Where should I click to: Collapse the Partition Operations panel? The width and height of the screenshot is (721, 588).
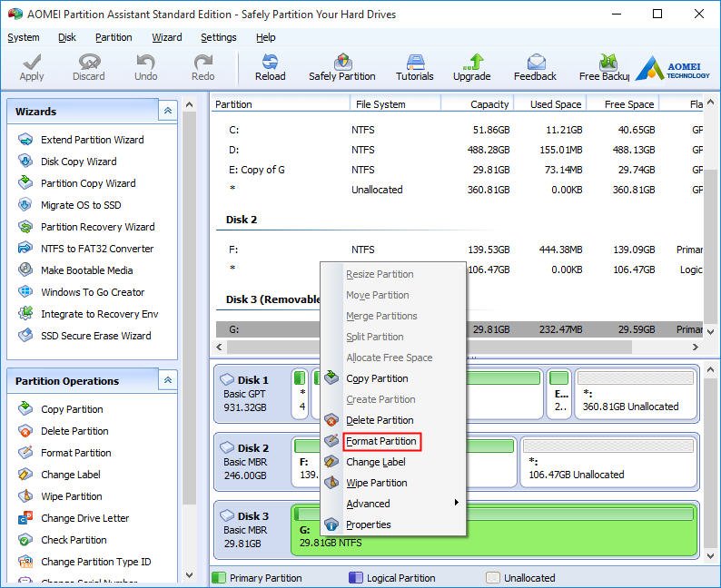coord(168,380)
